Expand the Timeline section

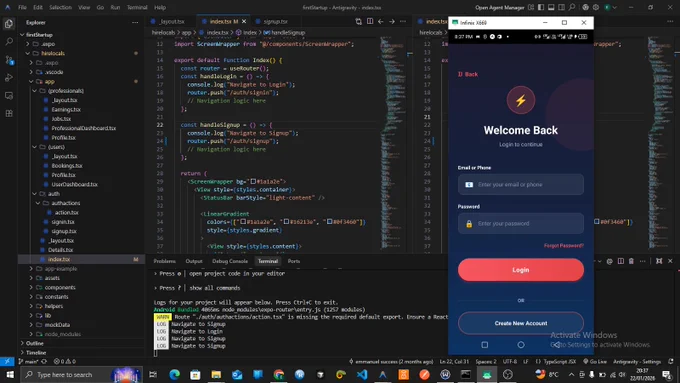[36, 353]
